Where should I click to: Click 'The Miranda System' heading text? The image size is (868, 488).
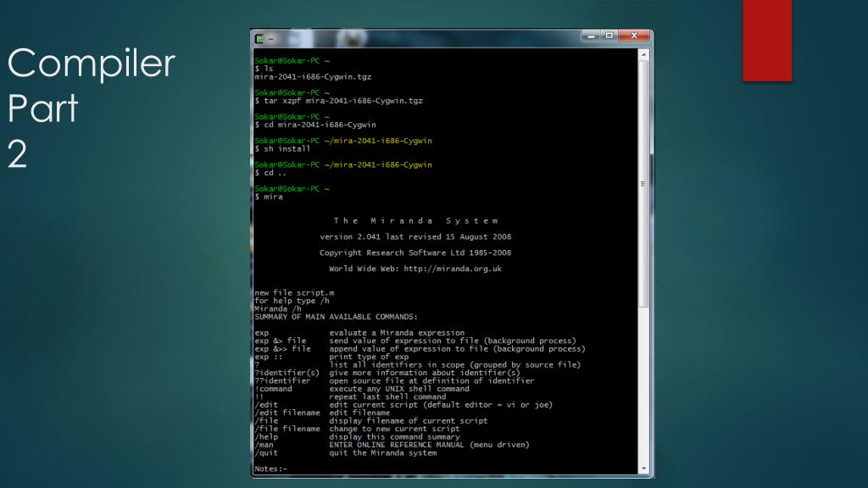(415, 221)
